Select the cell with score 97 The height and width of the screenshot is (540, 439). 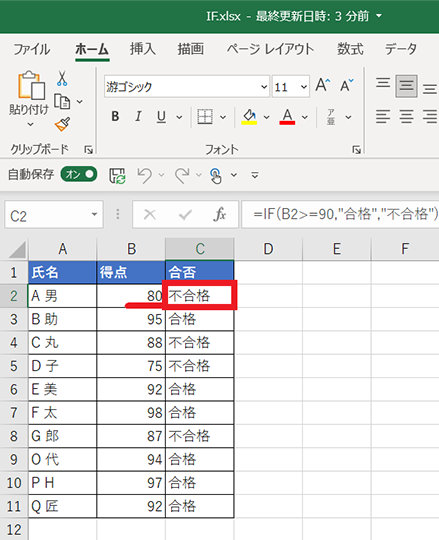click(x=131, y=483)
